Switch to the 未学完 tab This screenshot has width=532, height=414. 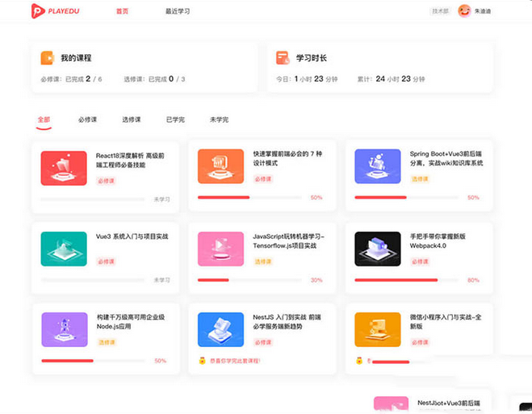coord(220,119)
